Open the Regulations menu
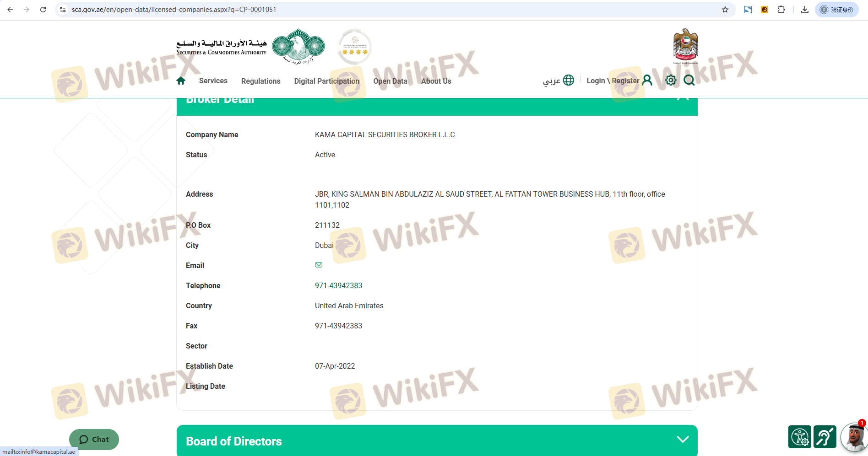The width and height of the screenshot is (868, 456). pyautogui.click(x=260, y=81)
